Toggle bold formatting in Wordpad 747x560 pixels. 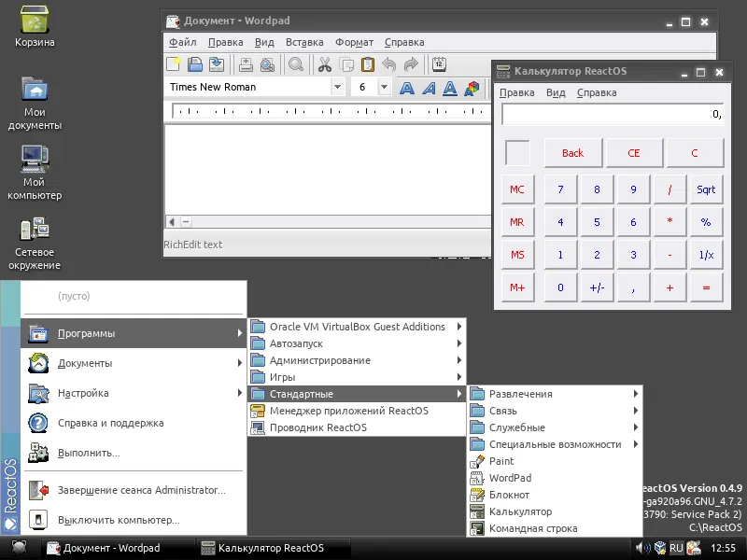coord(407,88)
